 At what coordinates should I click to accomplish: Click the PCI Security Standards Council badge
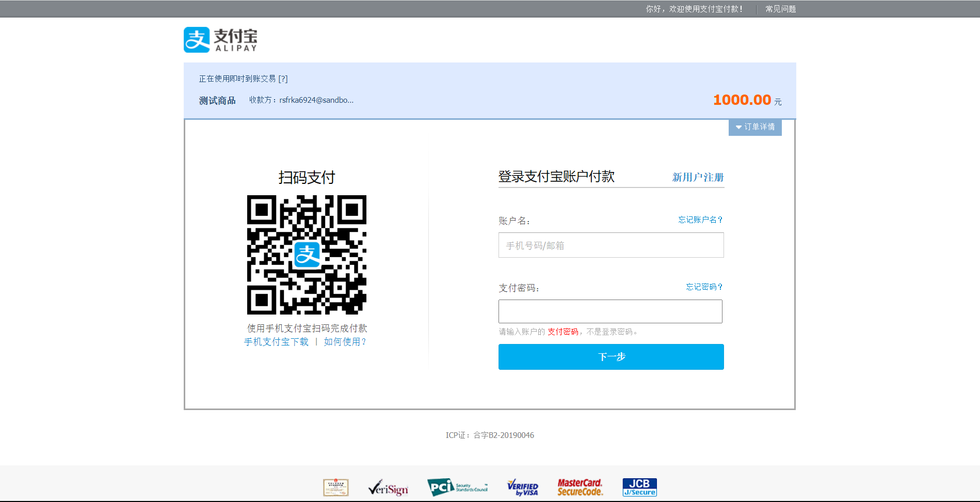tap(457, 487)
